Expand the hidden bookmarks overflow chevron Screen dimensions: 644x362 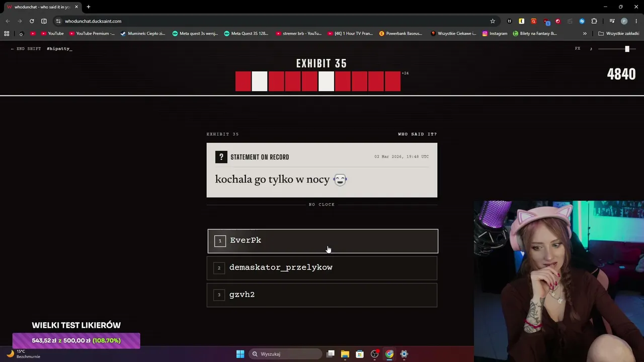tap(585, 34)
